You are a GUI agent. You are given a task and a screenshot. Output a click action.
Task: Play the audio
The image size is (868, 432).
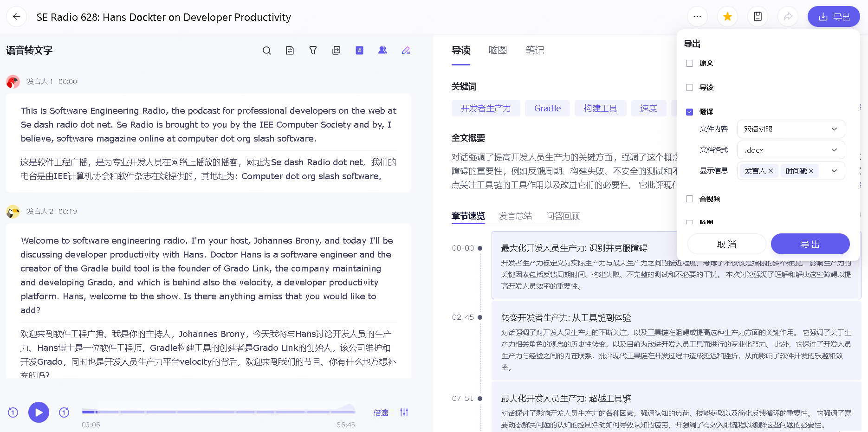(x=39, y=412)
